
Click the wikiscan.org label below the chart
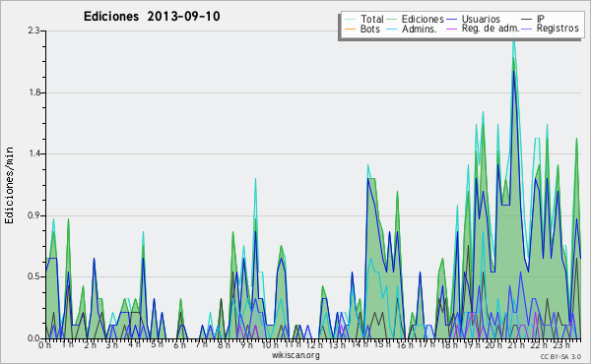295,355
